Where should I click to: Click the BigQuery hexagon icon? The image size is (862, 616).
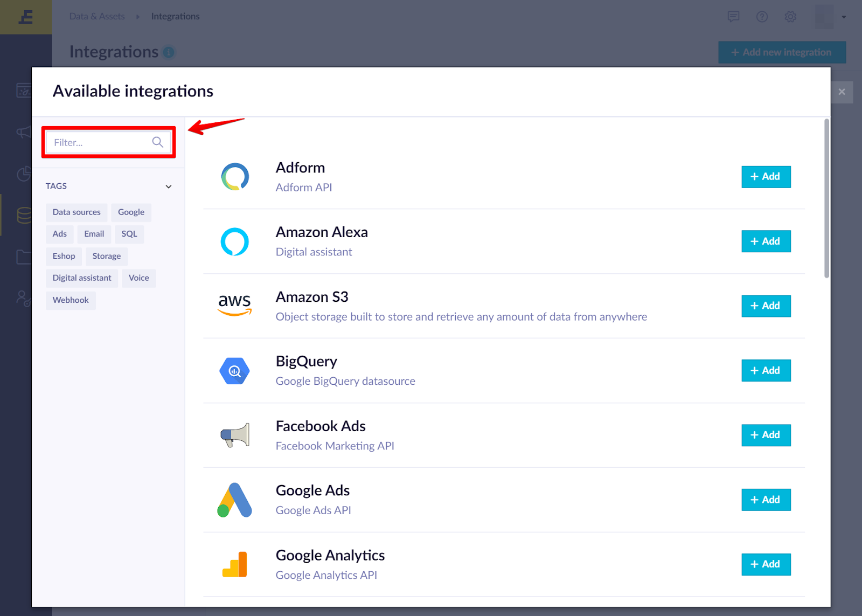pyautogui.click(x=235, y=371)
